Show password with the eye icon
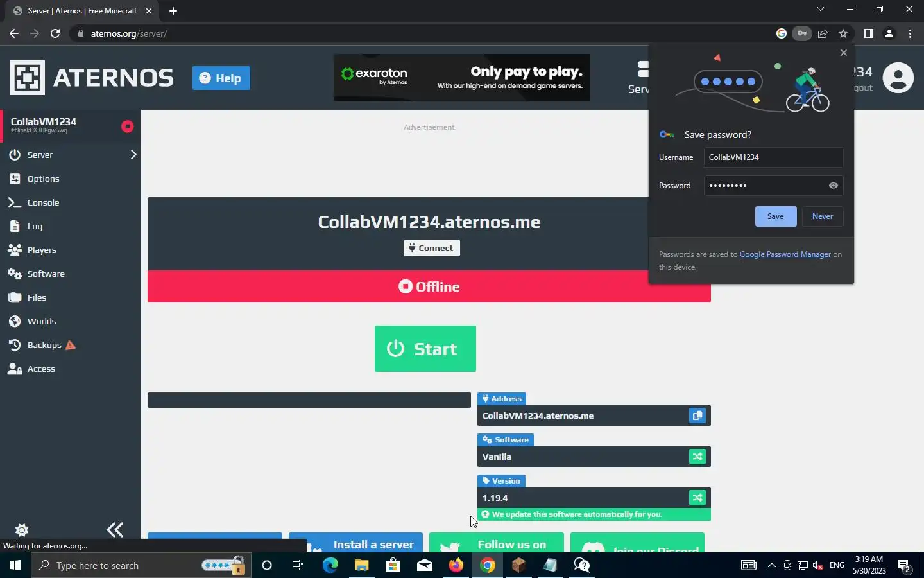 pyautogui.click(x=833, y=186)
